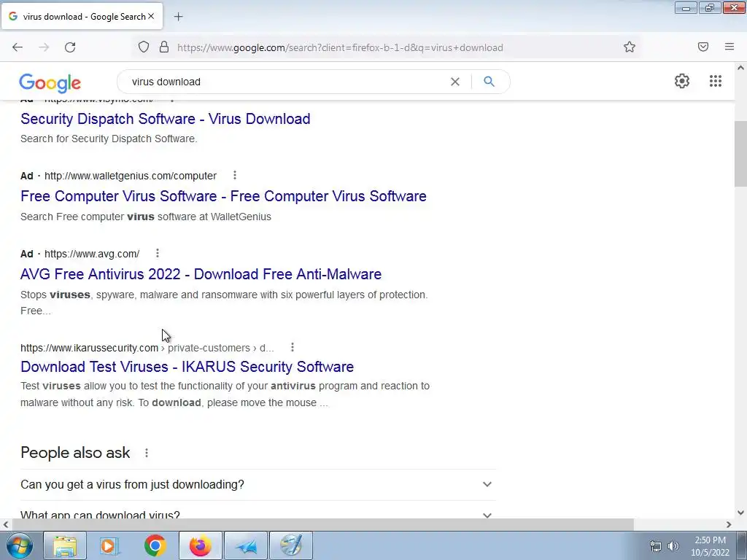Click the horizontal scroll left arrow
Screen dimensions: 747x560
(x=5, y=524)
